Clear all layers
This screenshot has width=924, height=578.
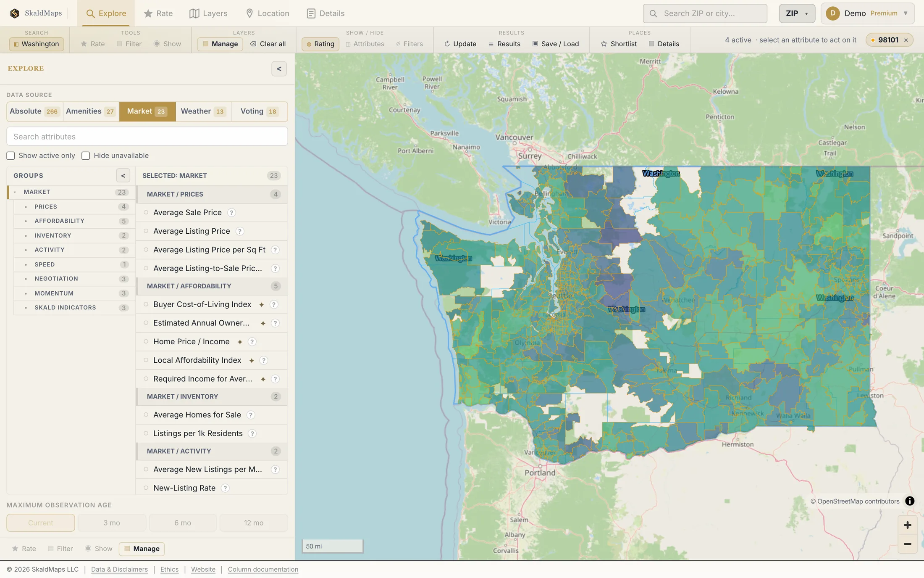pos(268,44)
